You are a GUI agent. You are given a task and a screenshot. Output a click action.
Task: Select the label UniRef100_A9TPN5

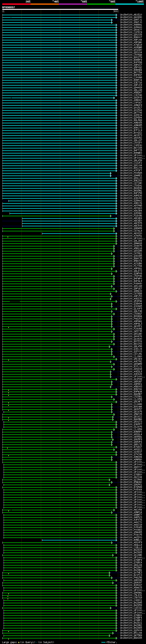131,206
